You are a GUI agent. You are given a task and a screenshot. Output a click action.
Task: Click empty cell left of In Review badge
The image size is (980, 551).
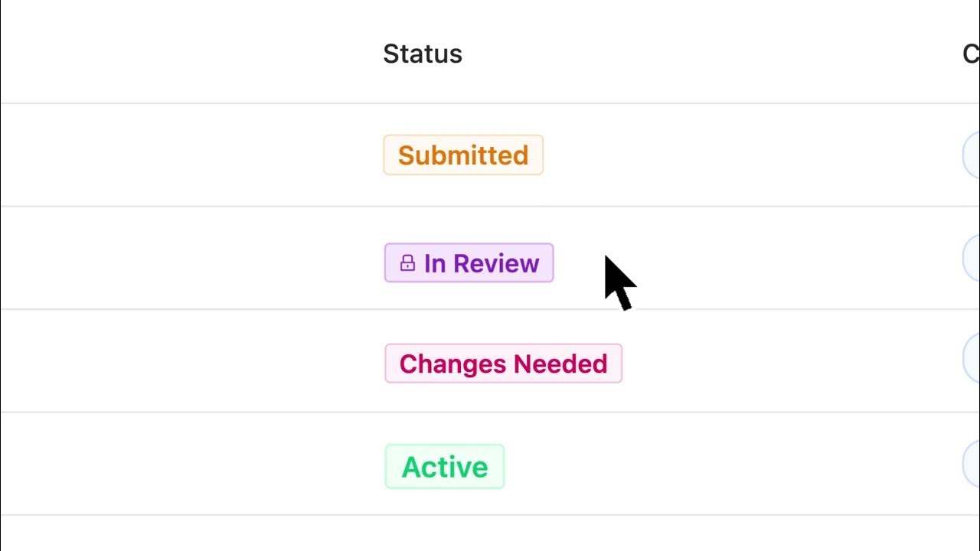tap(191, 259)
